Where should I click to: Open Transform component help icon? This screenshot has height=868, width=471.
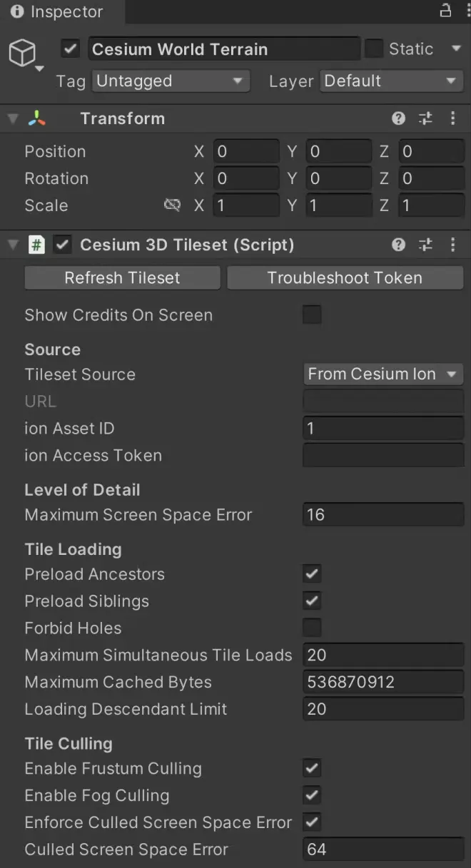(399, 119)
